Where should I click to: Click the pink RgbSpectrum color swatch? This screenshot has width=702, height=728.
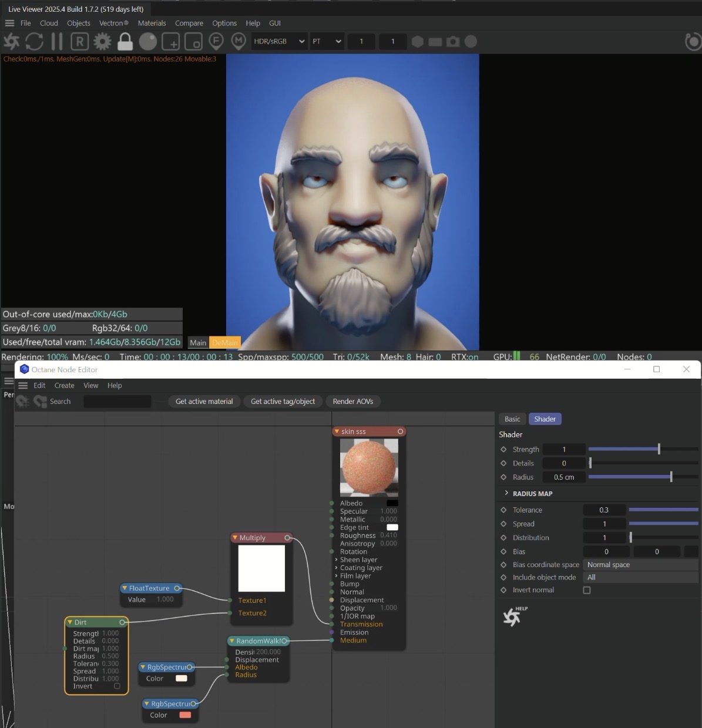(x=185, y=715)
